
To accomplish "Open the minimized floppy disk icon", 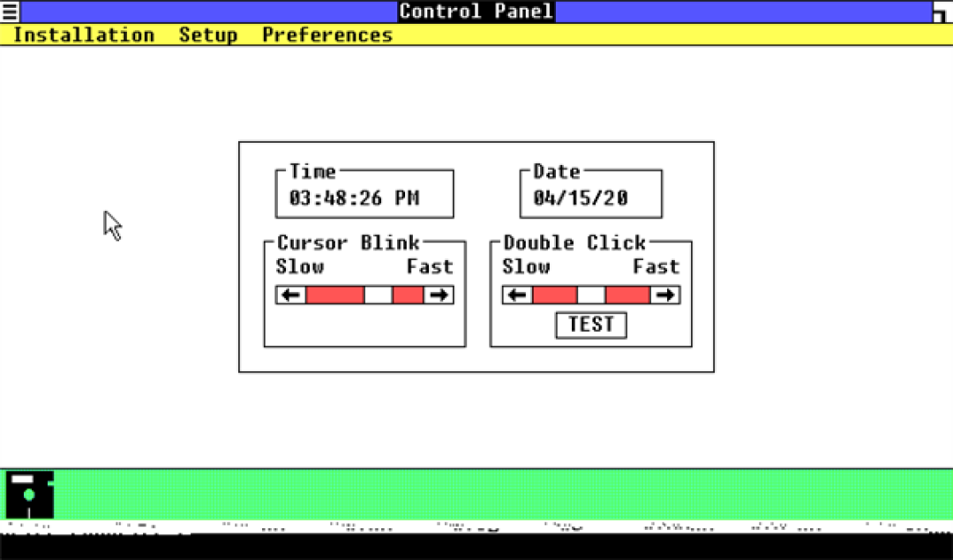I will click(30, 495).
